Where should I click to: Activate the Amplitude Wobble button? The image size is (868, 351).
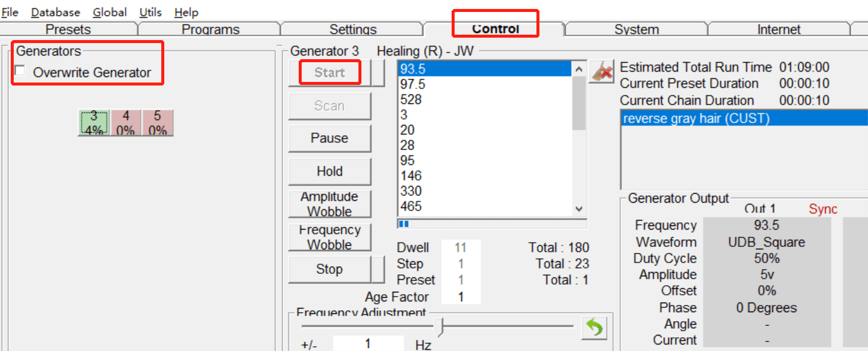coord(329,204)
